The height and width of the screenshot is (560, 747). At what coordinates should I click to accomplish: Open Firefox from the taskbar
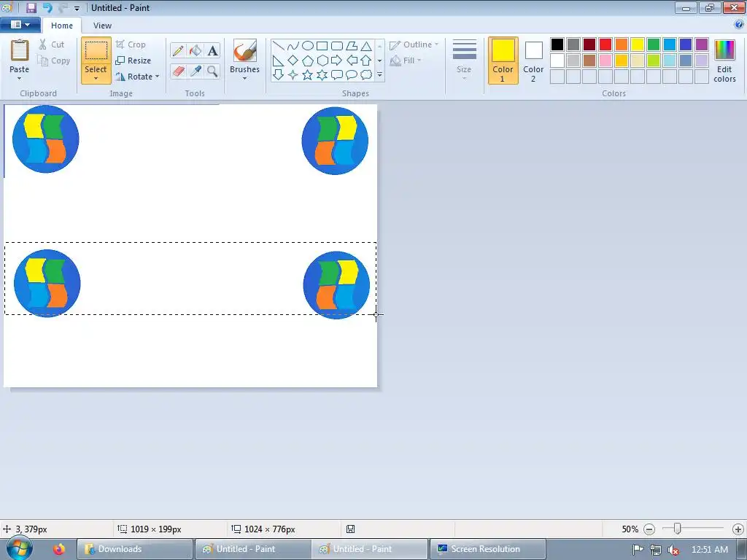pos(59,549)
